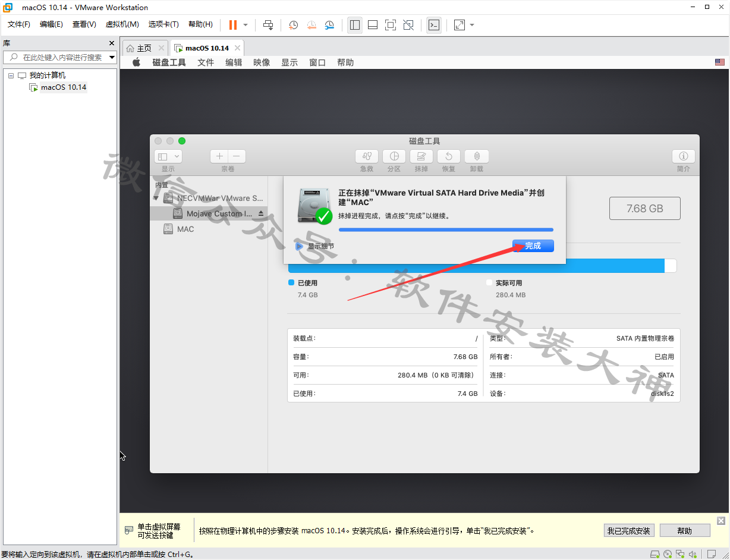Open the 帮助(H) VMware menu

tap(200, 24)
